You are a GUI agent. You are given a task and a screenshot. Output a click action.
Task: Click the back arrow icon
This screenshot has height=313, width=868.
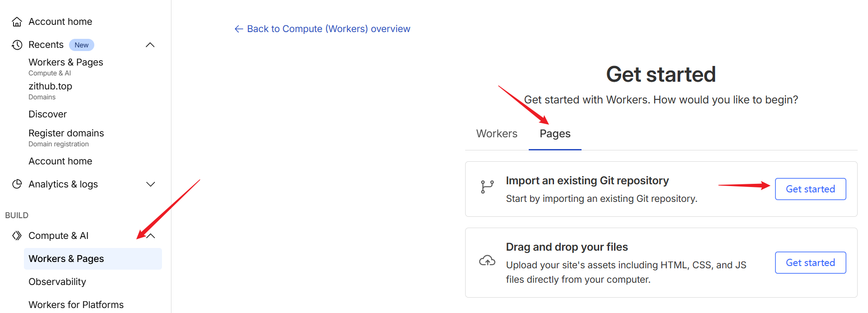(x=239, y=29)
